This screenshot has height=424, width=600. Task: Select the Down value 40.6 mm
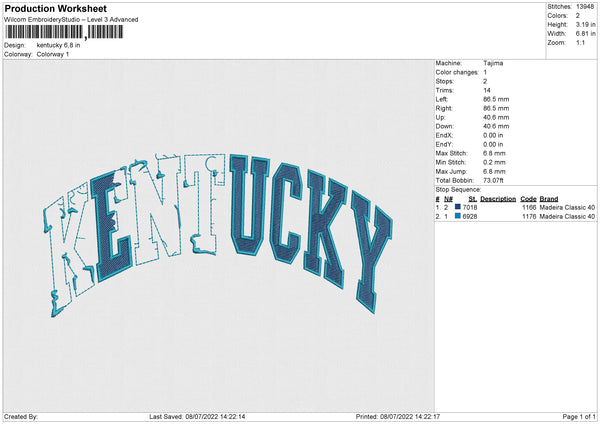pyautogui.click(x=496, y=126)
